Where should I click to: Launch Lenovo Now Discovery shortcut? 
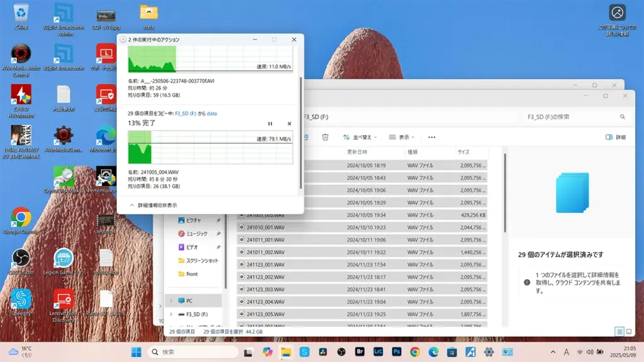(64, 306)
